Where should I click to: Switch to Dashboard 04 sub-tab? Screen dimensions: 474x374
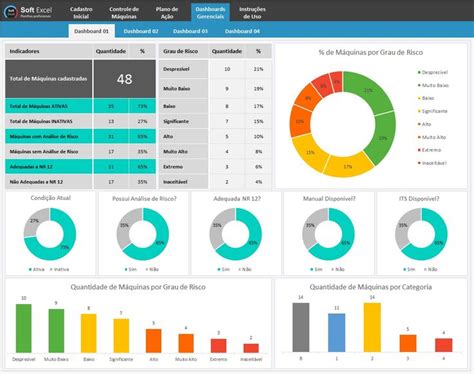[x=242, y=31]
